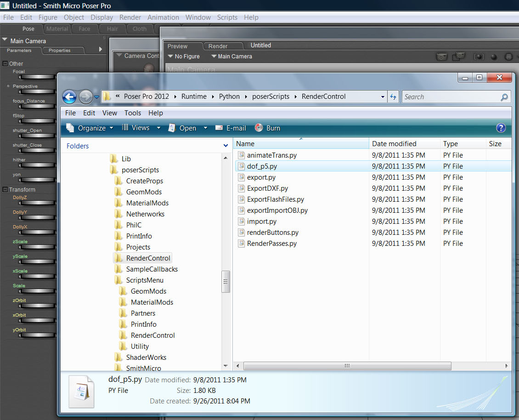Image resolution: width=519 pixels, height=420 pixels.
Task: Open the blue Help question mark icon
Action: point(501,128)
